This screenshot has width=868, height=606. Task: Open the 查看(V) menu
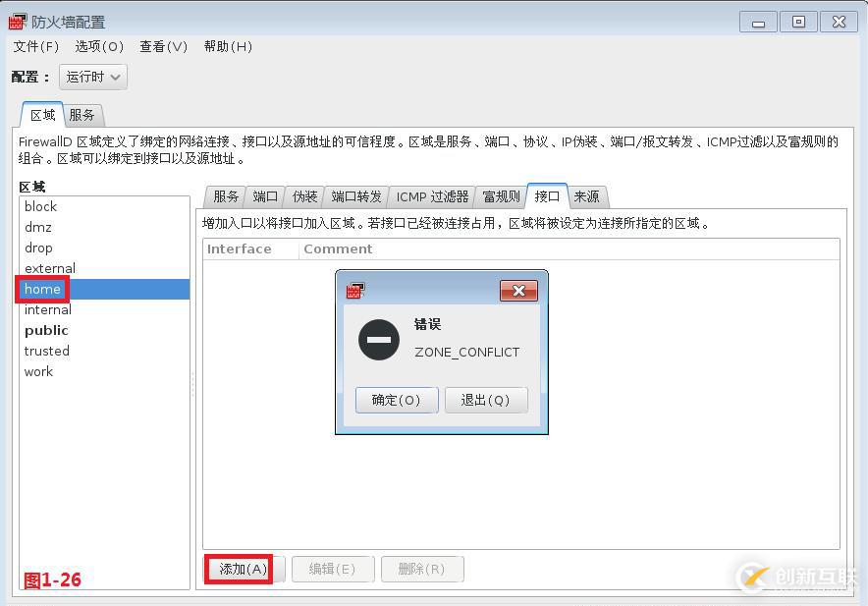(x=163, y=46)
